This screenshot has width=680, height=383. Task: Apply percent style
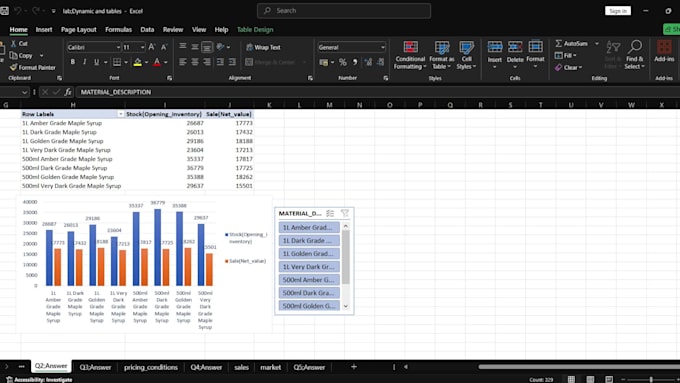coord(343,62)
